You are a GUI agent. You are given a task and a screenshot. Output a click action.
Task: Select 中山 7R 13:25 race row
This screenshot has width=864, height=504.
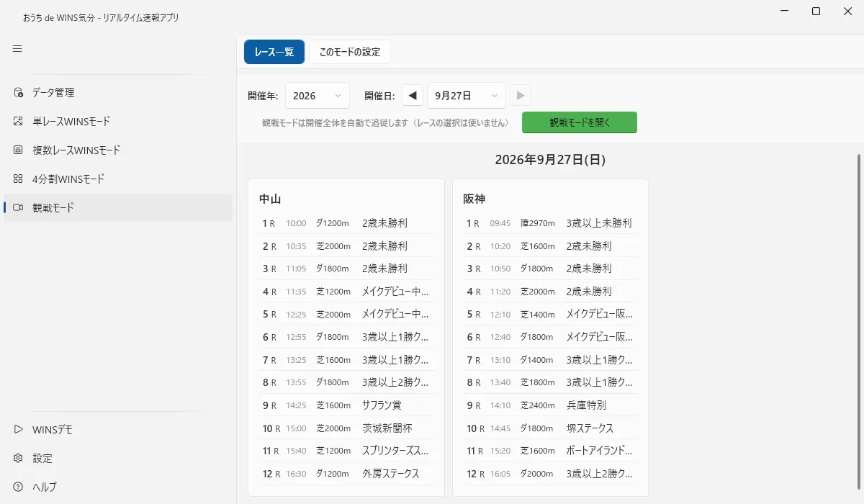[346, 360]
